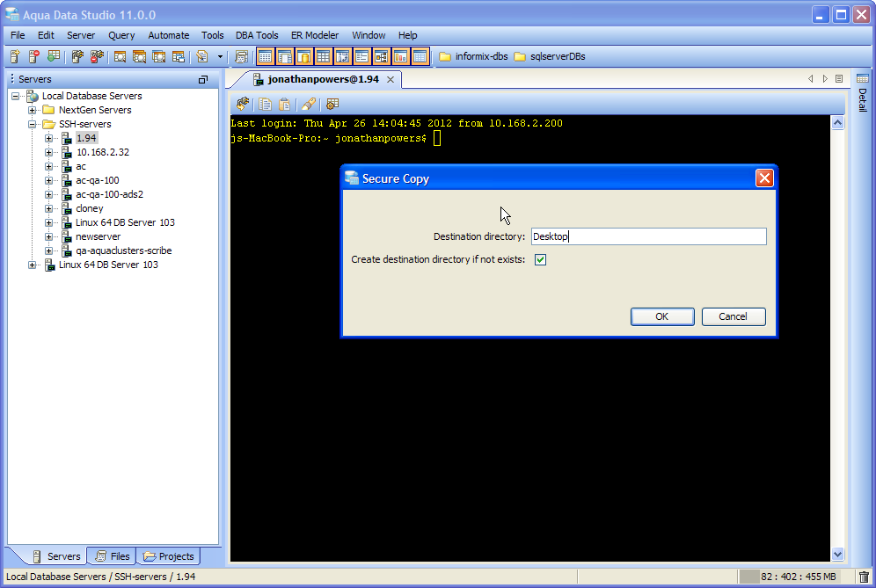Image resolution: width=876 pixels, height=588 pixels.
Task: Expand the newserver node
Action: click(x=49, y=236)
